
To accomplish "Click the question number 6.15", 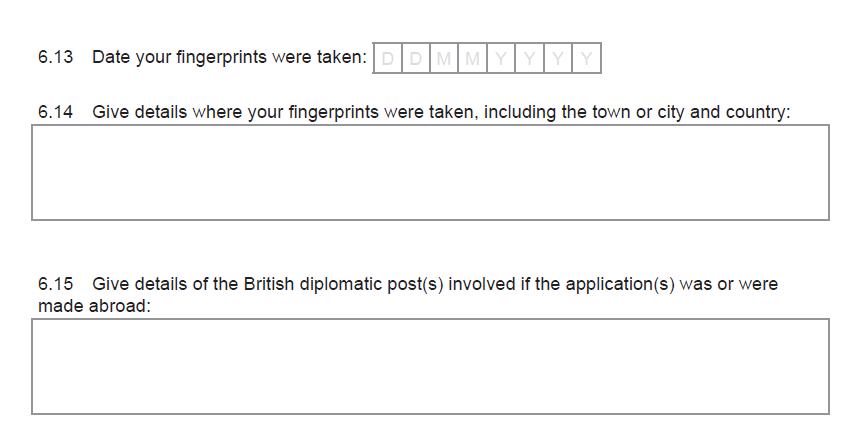I will (56, 284).
